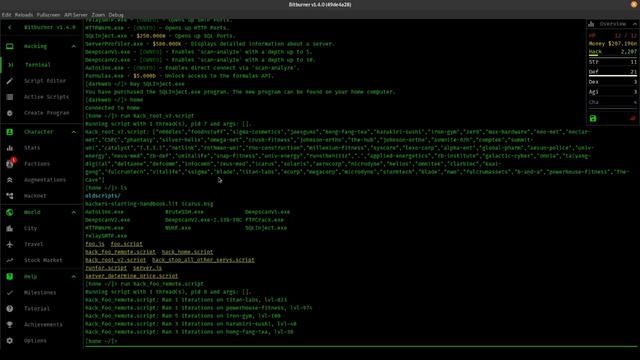The width and height of the screenshot is (640, 360).
Task: Click the Str stat row in Overview
Action: click(613, 62)
